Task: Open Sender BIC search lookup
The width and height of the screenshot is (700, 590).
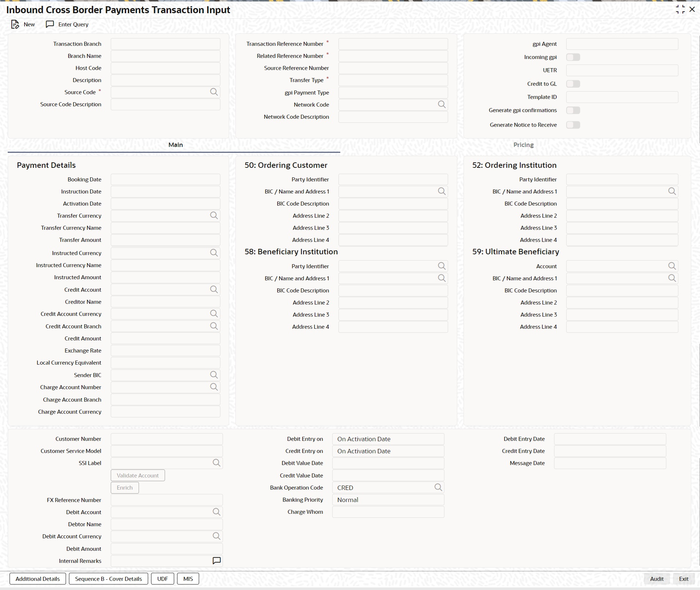Action: (x=214, y=375)
